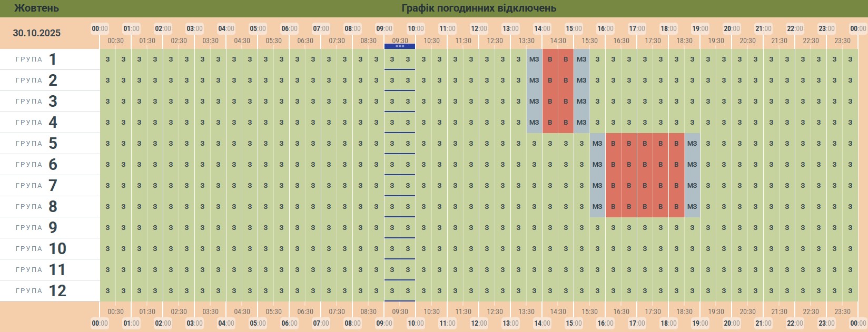This screenshot has width=868, height=332.
Task: Click the 09:30 label in top time header
Action: coord(400,41)
